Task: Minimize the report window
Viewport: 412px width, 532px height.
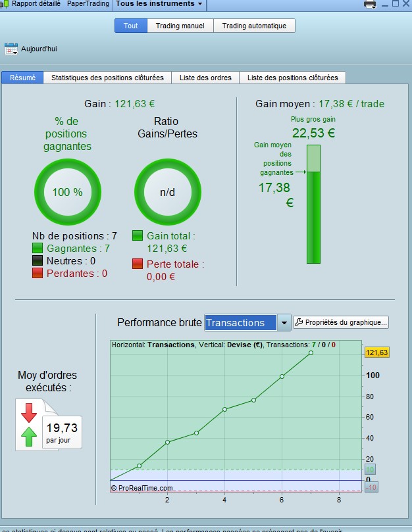Action: (385, 4)
